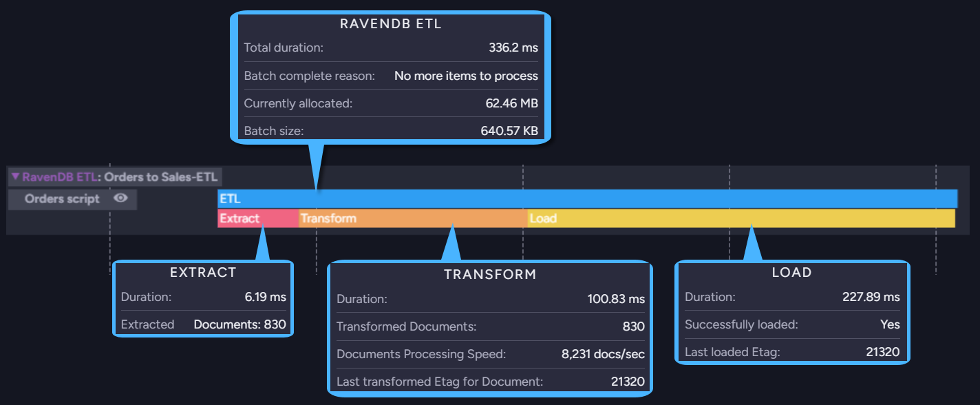Select the yellow Load stage bar
The width and height of the screenshot is (980, 405).
coord(741,218)
